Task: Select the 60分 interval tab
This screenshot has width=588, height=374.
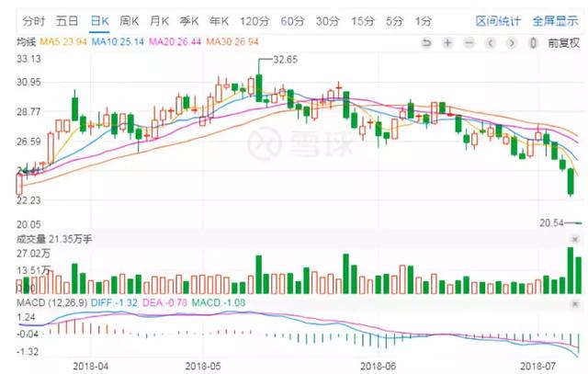Action: pos(292,21)
